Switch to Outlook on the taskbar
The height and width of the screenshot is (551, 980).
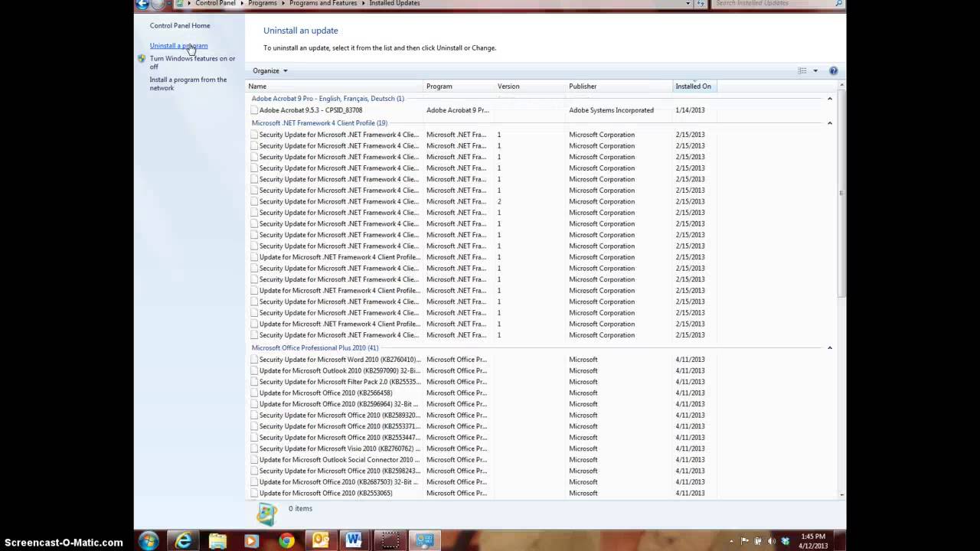coord(321,541)
